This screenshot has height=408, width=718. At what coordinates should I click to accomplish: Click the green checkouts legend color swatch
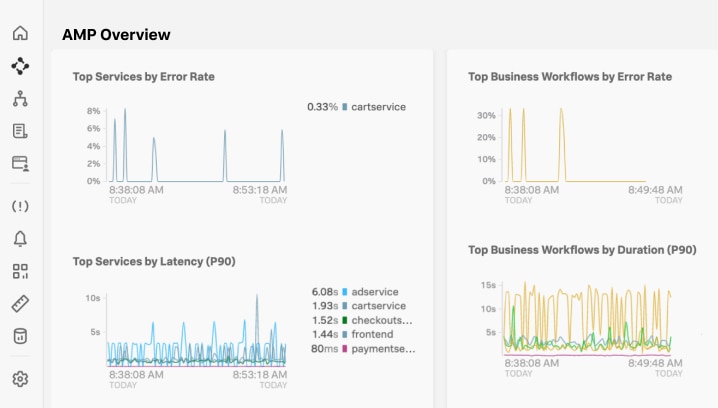345,320
